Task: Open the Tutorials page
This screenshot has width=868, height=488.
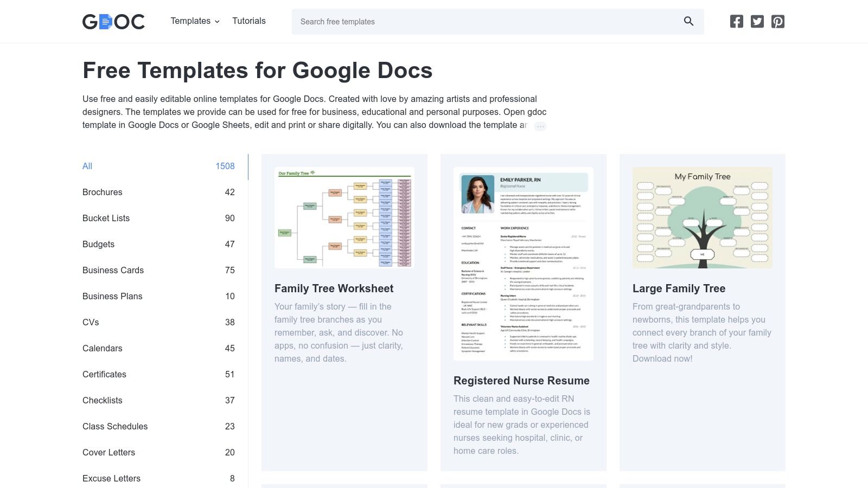Action: (249, 21)
